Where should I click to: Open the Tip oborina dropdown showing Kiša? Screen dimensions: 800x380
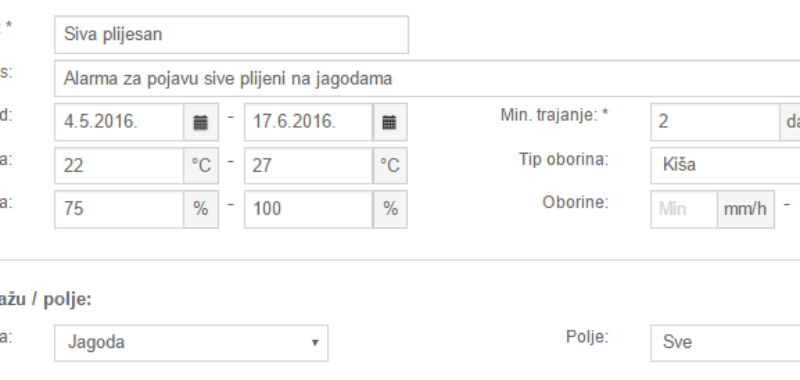click(x=725, y=165)
